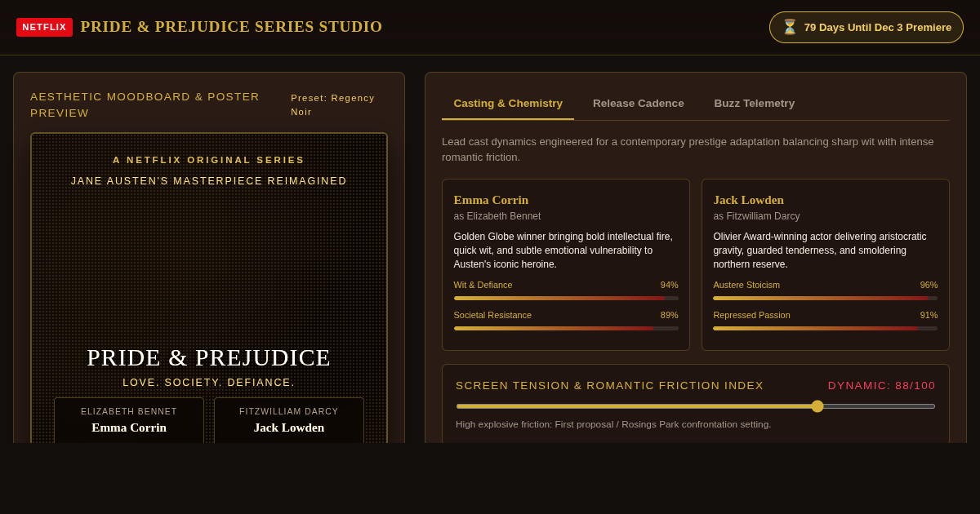
Task: Click the Societal Resistance progress bar
Action: (566, 329)
